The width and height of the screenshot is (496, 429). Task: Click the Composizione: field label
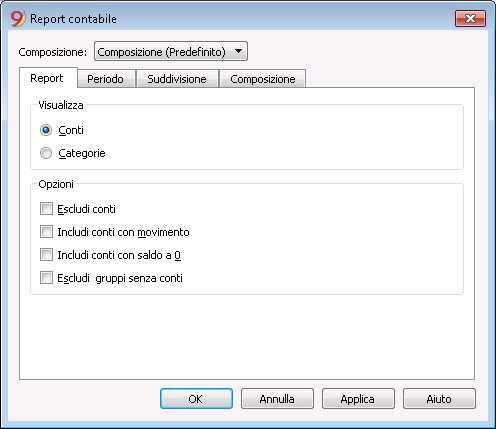coord(53,52)
